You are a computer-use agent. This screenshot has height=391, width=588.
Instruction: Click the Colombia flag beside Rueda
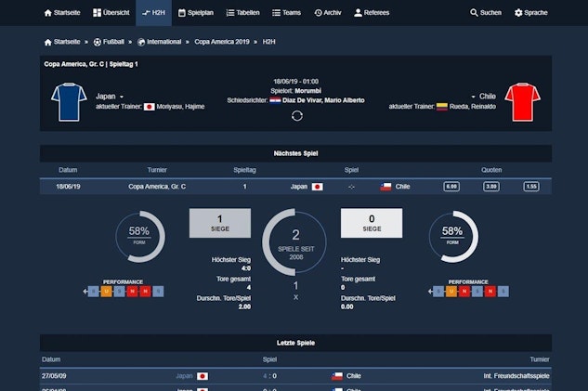(x=442, y=107)
